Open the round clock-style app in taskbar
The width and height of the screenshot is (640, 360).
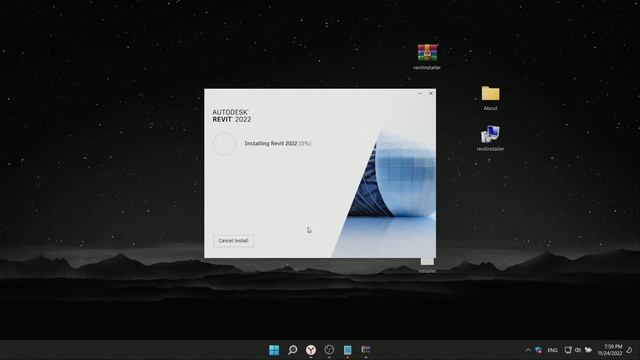(x=329, y=350)
